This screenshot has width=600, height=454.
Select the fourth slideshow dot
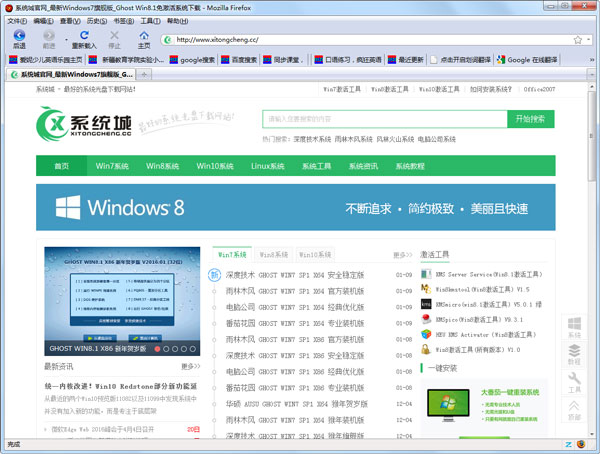[x=184, y=349]
